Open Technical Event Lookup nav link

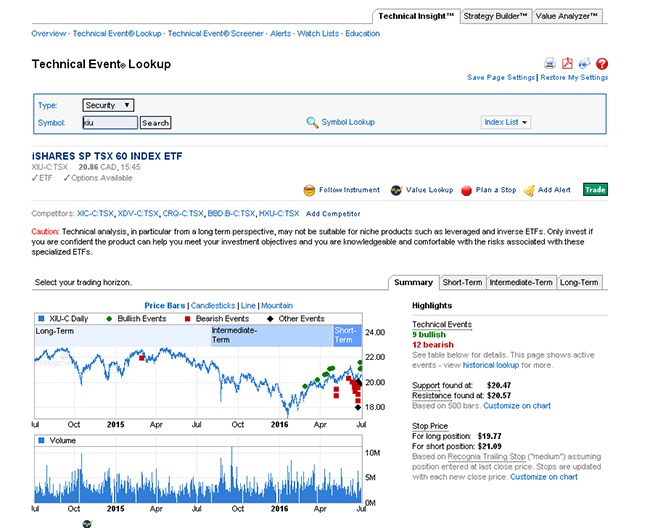[x=117, y=34]
